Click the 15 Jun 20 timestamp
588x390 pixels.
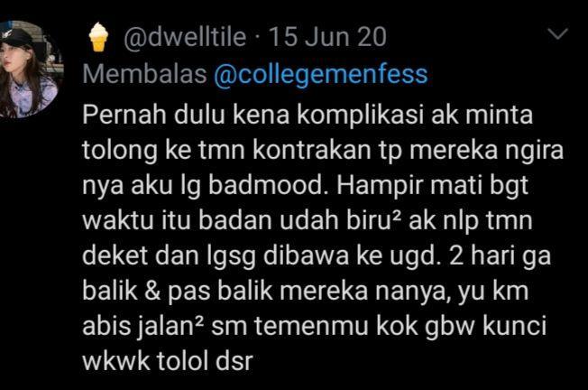(327, 37)
